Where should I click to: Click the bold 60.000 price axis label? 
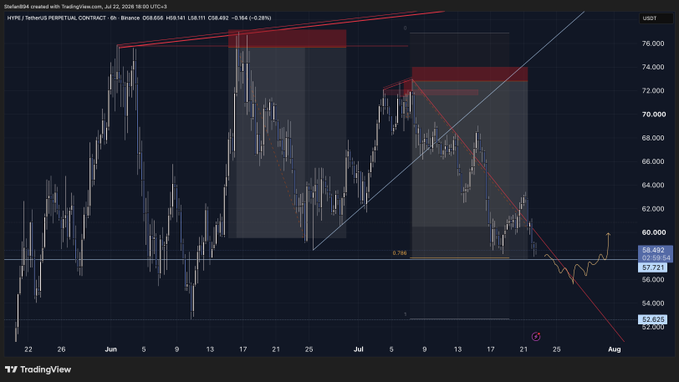(653, 232)
